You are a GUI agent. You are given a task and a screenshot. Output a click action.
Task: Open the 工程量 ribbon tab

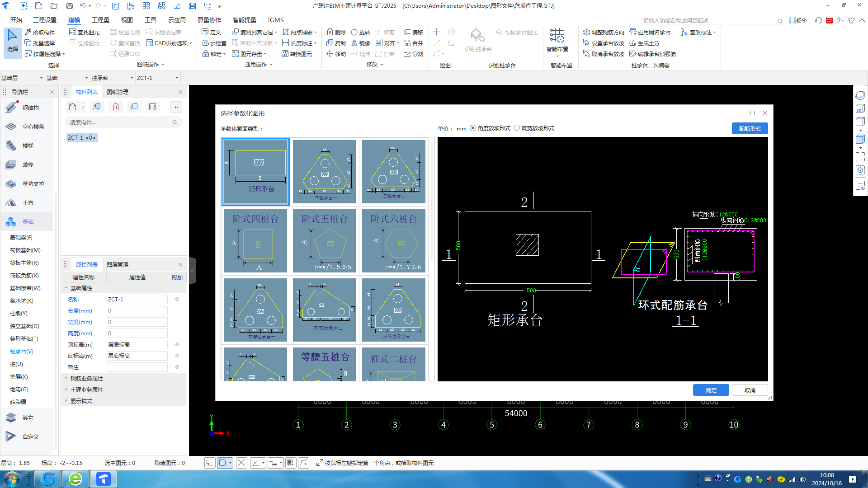100,20
